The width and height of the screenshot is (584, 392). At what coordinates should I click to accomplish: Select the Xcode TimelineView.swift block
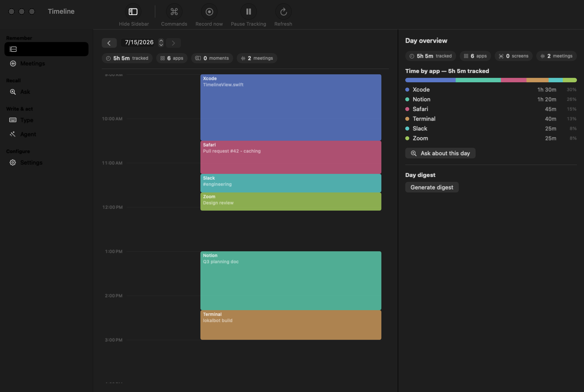coord(291,108)
